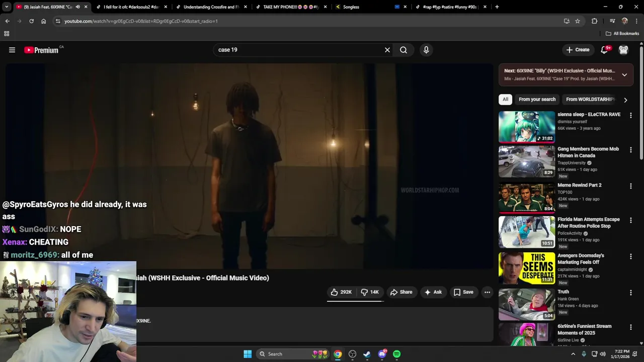Open Chrome extensions puzzle icon
This screenshot has width=644, height=362.
click(x=595, y=21)
